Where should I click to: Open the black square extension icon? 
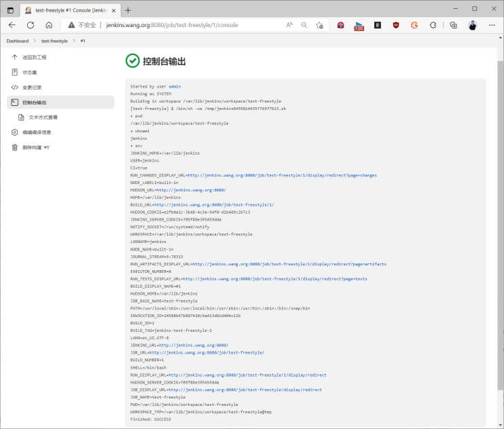click(x=378, y=25)
